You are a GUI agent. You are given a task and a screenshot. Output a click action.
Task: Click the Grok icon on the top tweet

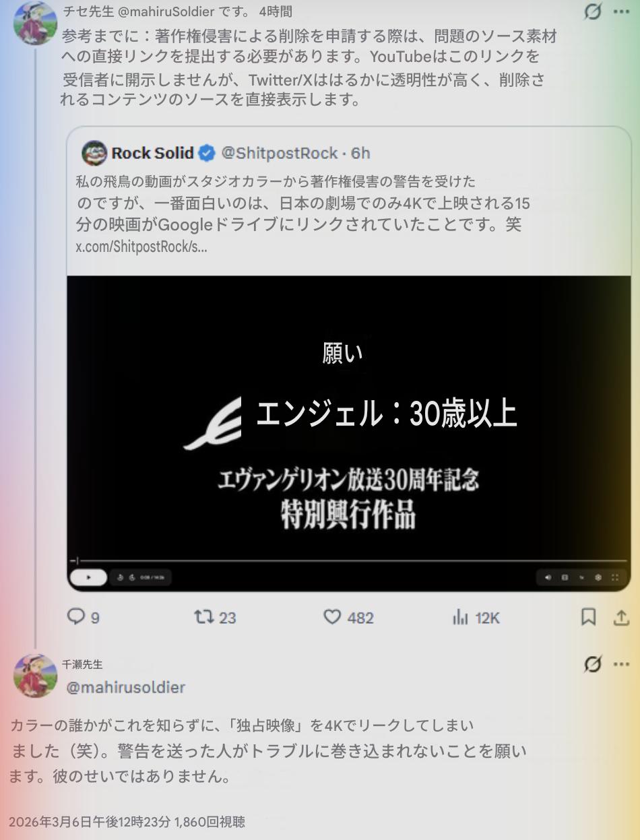click(593, 12)
